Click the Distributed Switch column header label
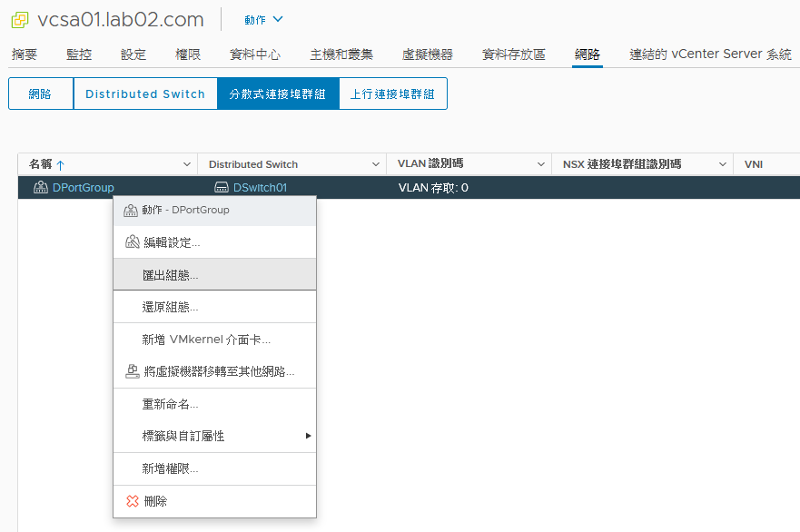Image resolution: width=800 pixels, height=532 pixels. click(253, 164)
